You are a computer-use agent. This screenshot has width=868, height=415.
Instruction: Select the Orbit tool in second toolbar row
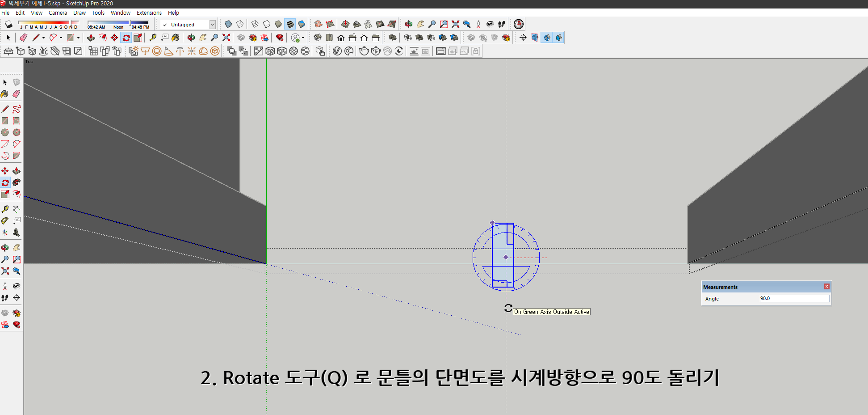coord(191,38)
